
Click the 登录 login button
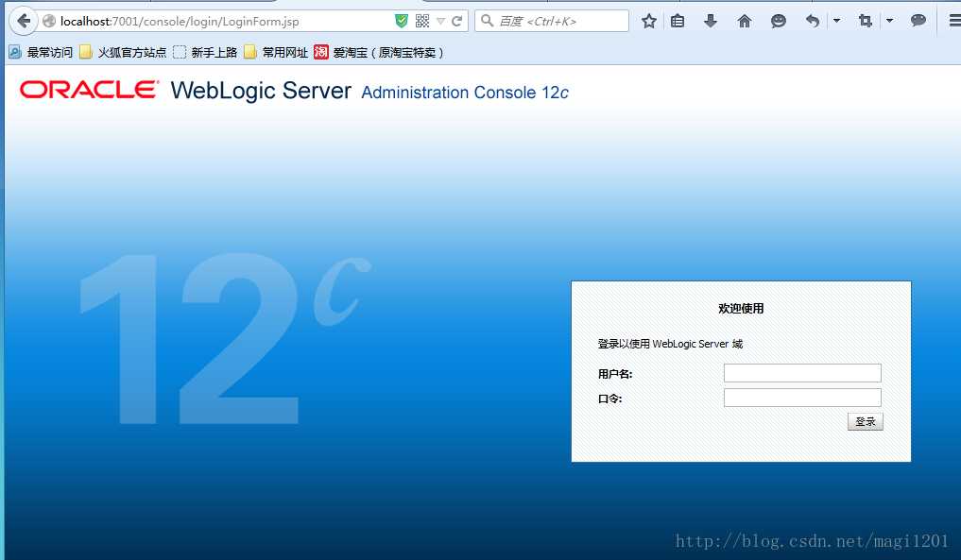[866, 421]
